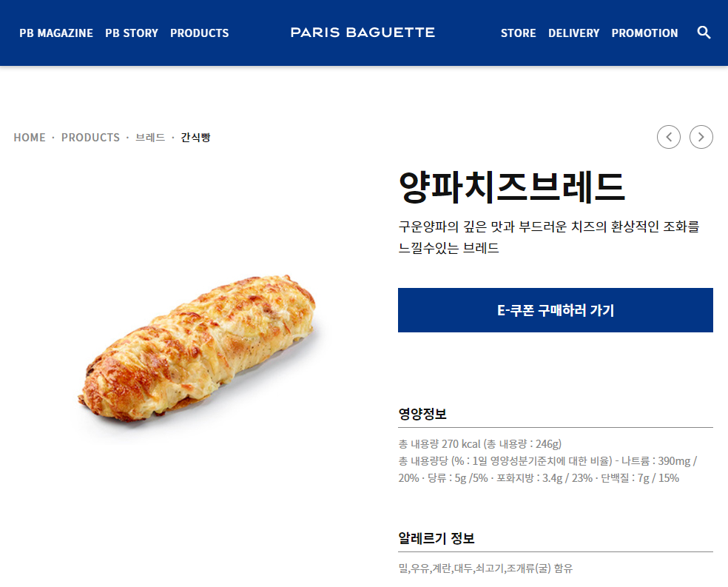This screenshot has width=728, height=587.
Task: Open STORE menu item
Action: tap(518, 33)
